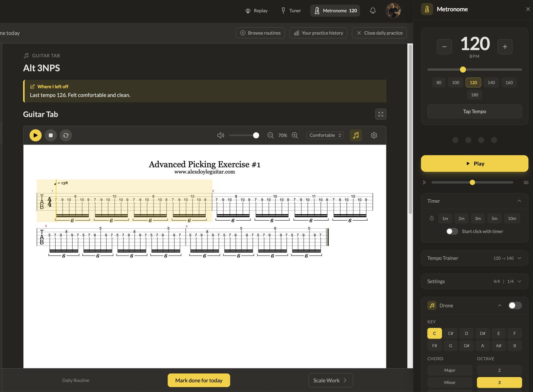Image resolution: width=533 pixels, height=392 pixels.
Task: Open the Comfortable dropdown
Action: (x=325, y=135)
